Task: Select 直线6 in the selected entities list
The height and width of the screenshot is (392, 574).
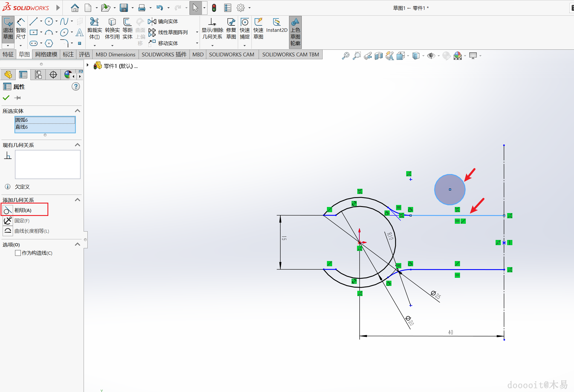Action: pyautogui.click(x=22, y=127)
